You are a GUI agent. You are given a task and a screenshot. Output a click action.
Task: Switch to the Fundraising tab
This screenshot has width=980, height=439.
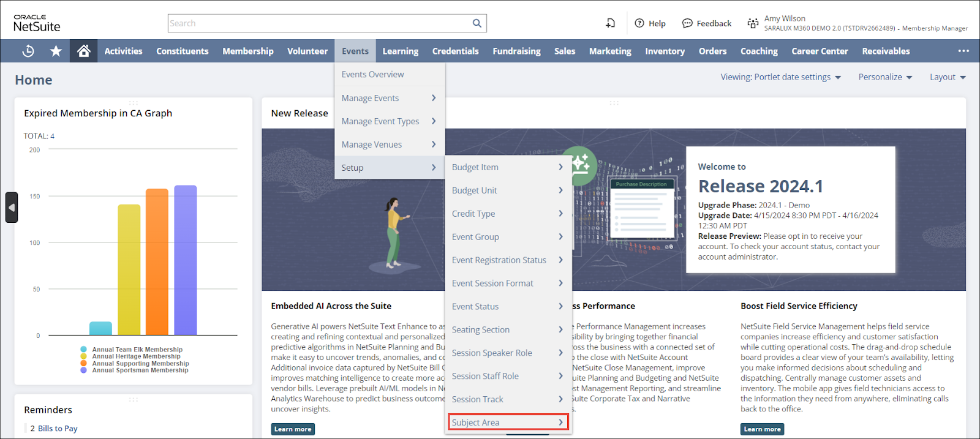[516, 51]
